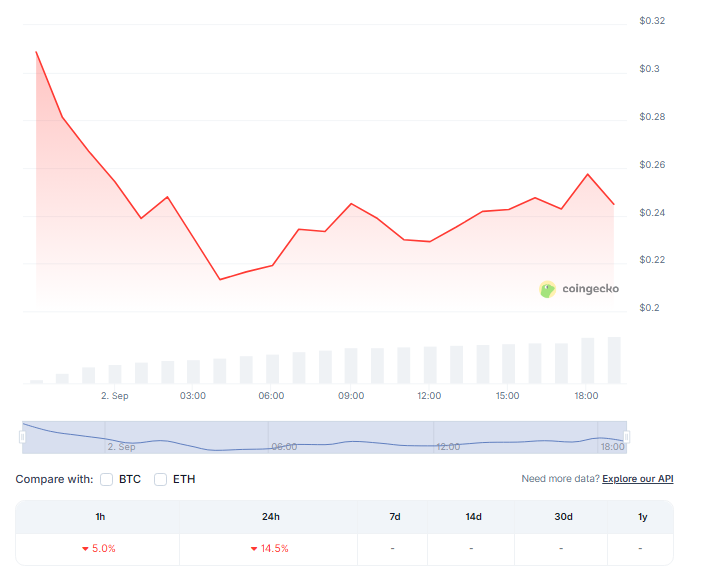Image resolution: width=708 pixels, height=581 pixels.
Task: Click the CoinGecko gecko logo watermark
Action: pyautogui.click(x=548, y=289)
